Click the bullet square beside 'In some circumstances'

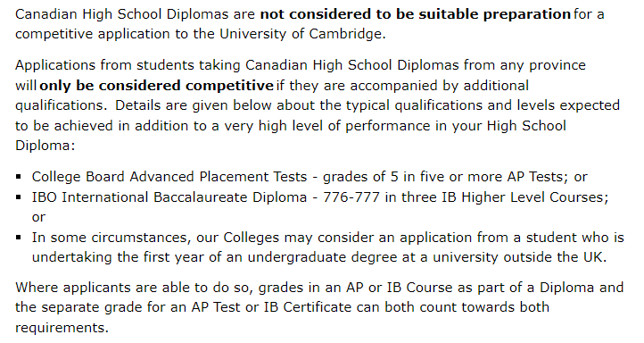(x=19, y=238)
